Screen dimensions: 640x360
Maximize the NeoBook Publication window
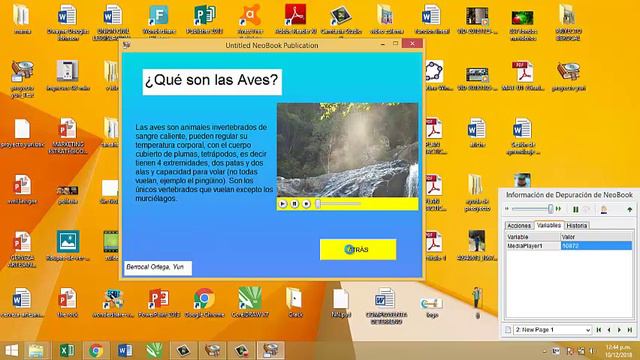396,44
